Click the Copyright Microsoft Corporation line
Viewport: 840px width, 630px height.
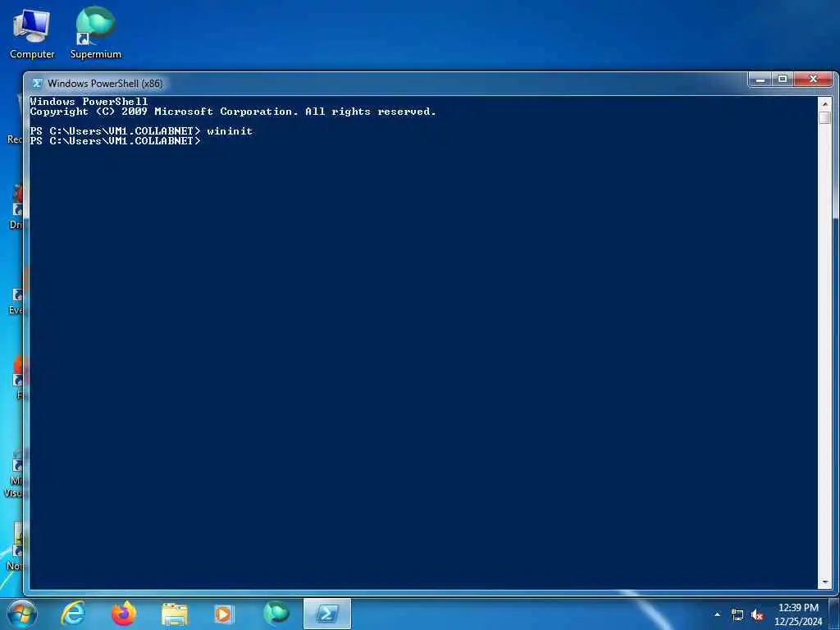click(x=233, y=112)
